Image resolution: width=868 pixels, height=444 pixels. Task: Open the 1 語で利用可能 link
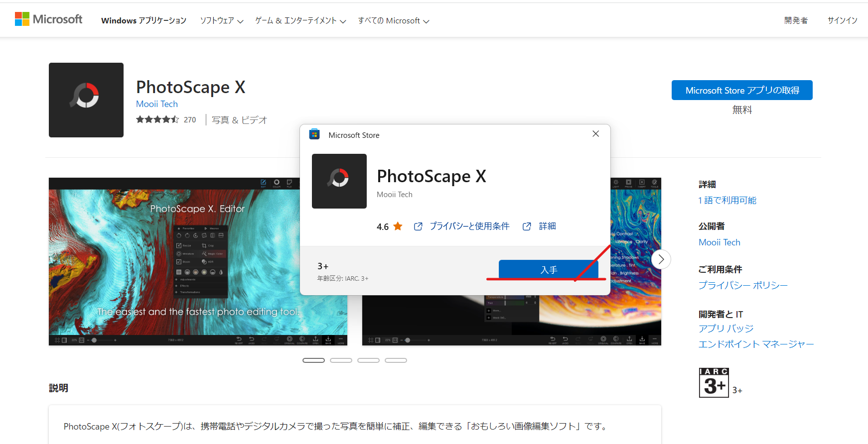click(727, 201)
